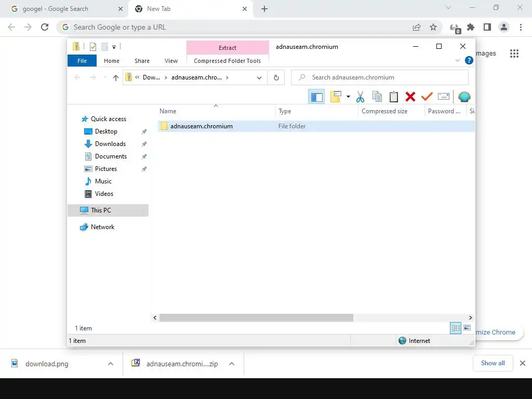Open the Chrome Extensions puzzle icon
532x399 pixels.
tap(471, 27)
